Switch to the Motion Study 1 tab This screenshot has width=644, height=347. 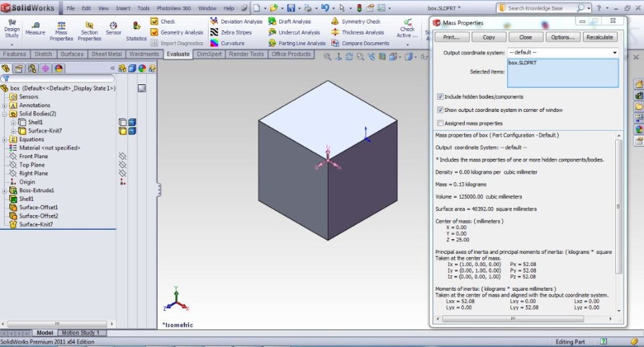click(80, 333)
